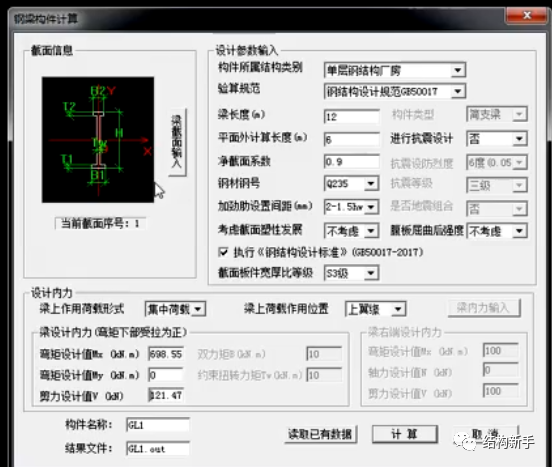Click the 结果文件 GL1.out input field
The height and width of the screenshot is (467, 552).
(158, 449)
